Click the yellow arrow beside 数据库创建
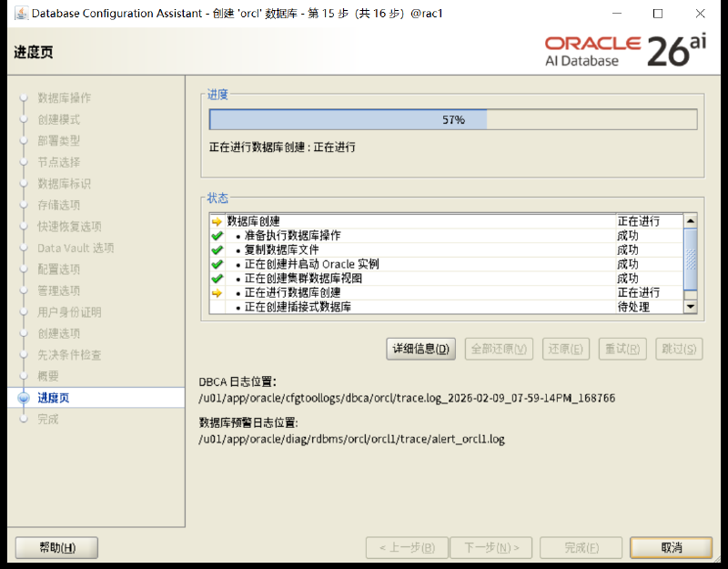Viewport: 728px width, 569px height. 217,221
